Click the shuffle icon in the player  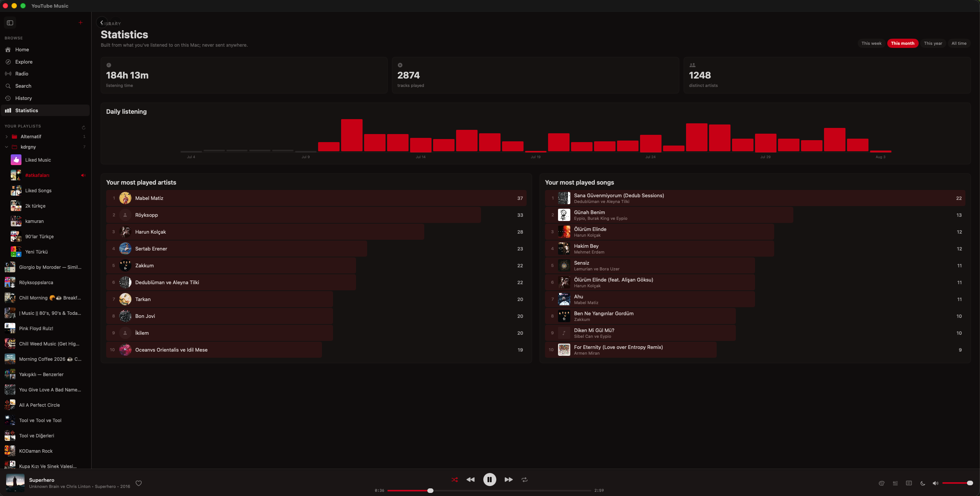tap(455, 480)
